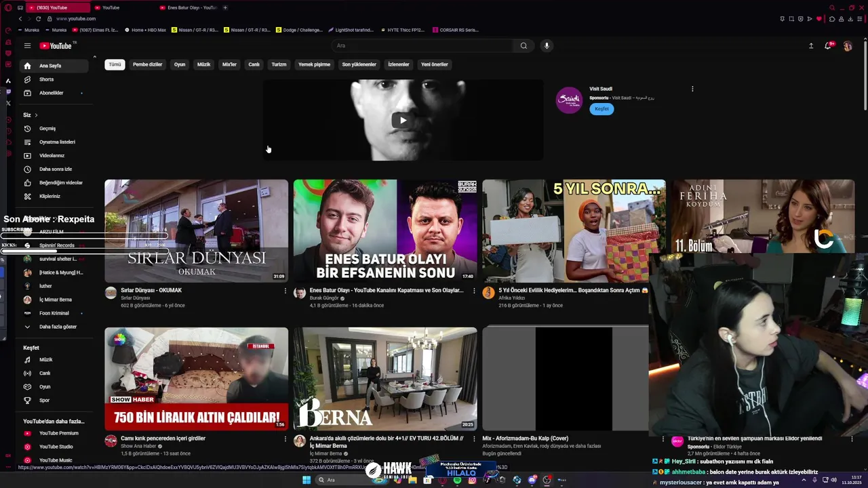The width and height of the screenshot is (868, 488).
Task: Open the LightShot bookmark
Action: click(x=351, y=30)
